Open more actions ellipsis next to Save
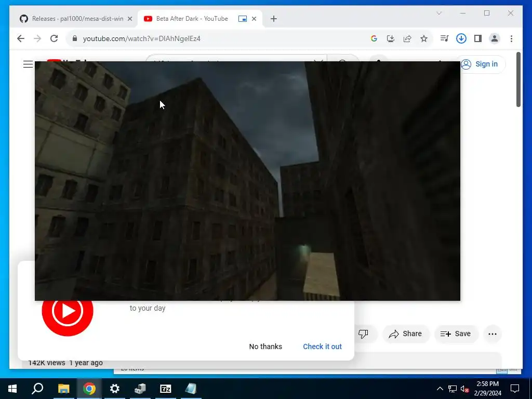The image size is (532, 399). pyautogui.click(x=493, y=334)
